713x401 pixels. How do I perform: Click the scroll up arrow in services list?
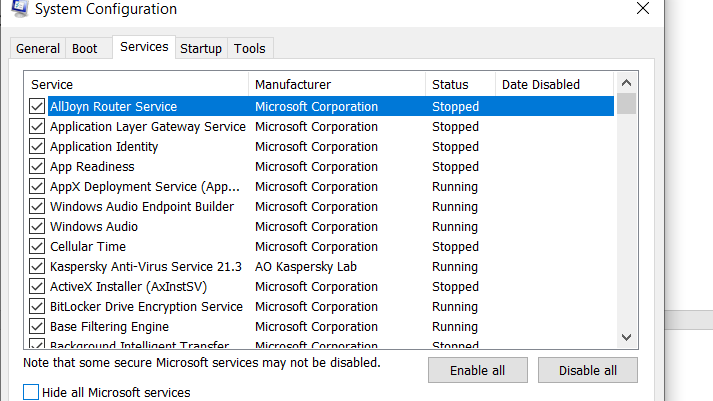point(626,83)
